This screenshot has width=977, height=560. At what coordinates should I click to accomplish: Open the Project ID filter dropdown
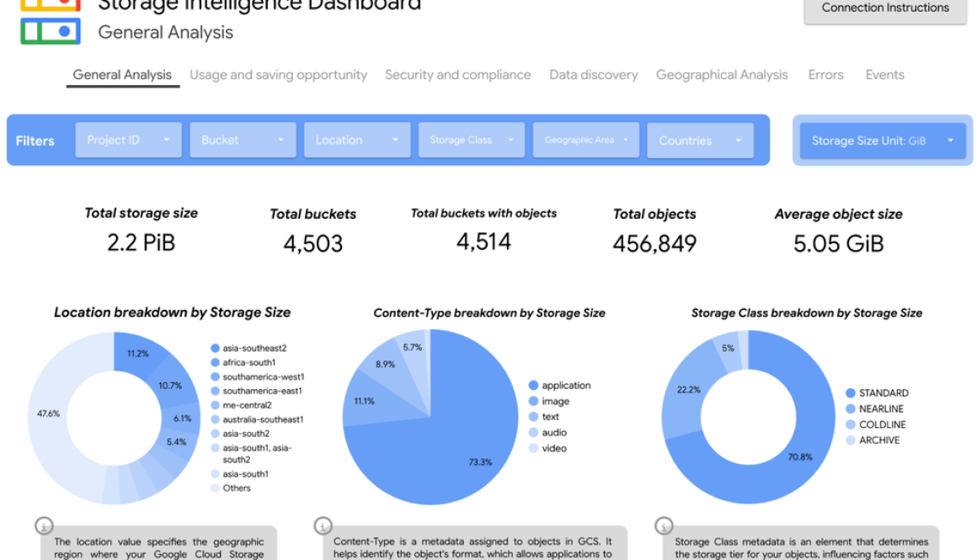(x=128, y=139)
